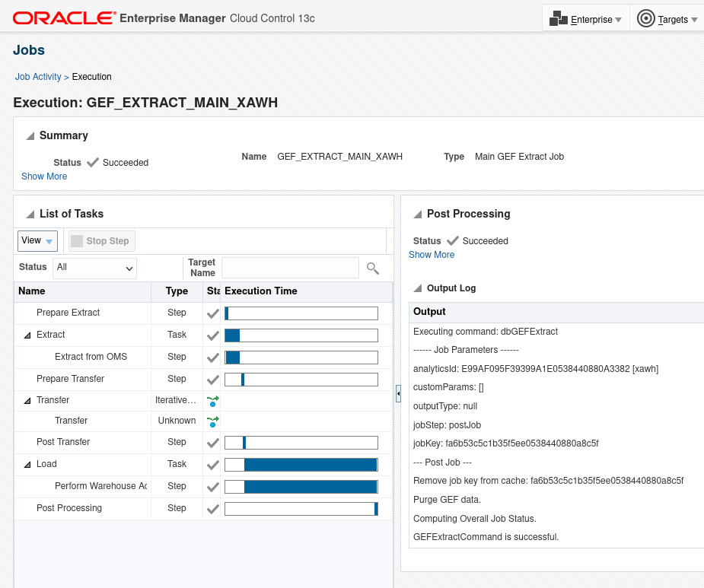Collapse the splitter between panels
This screenshot has height=588, width=704.
[x=398, y=393]
